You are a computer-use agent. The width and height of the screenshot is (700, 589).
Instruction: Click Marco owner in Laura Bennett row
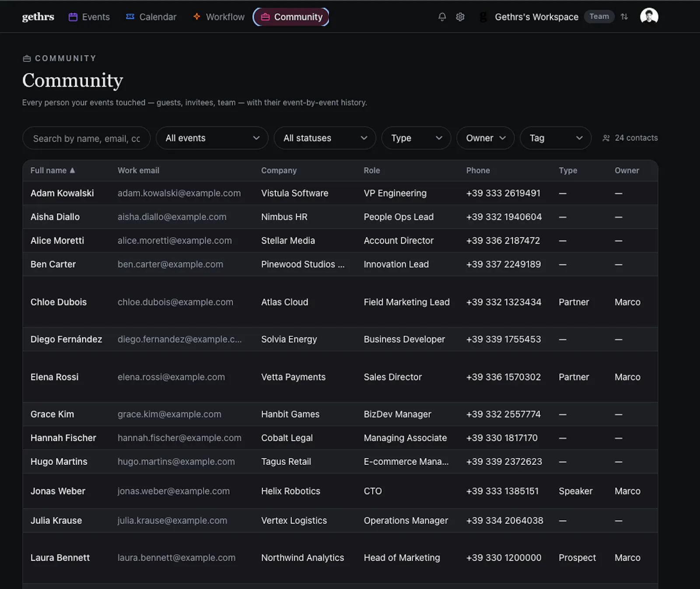[x=627, y=558]
